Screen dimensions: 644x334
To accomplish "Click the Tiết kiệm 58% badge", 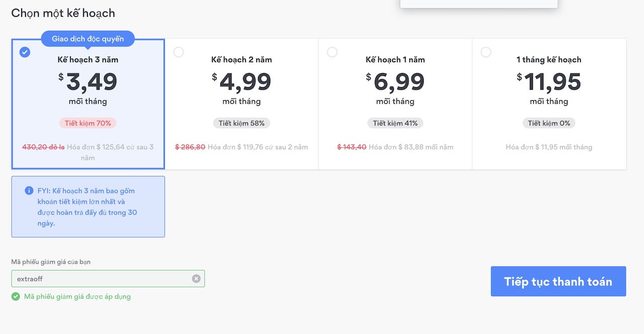I will [242, 123].
